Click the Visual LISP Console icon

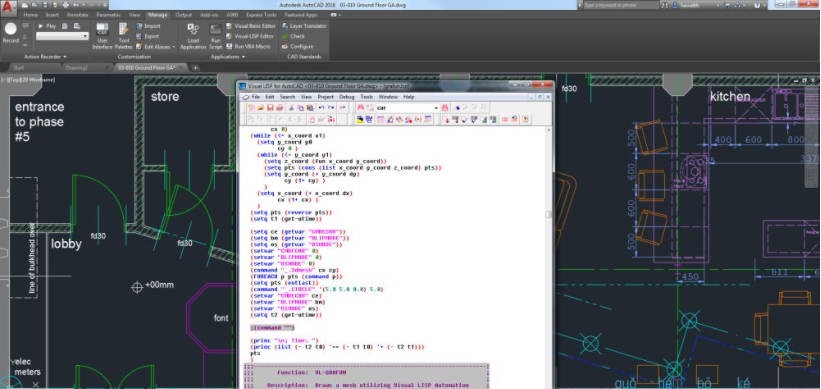coord(381,119)
